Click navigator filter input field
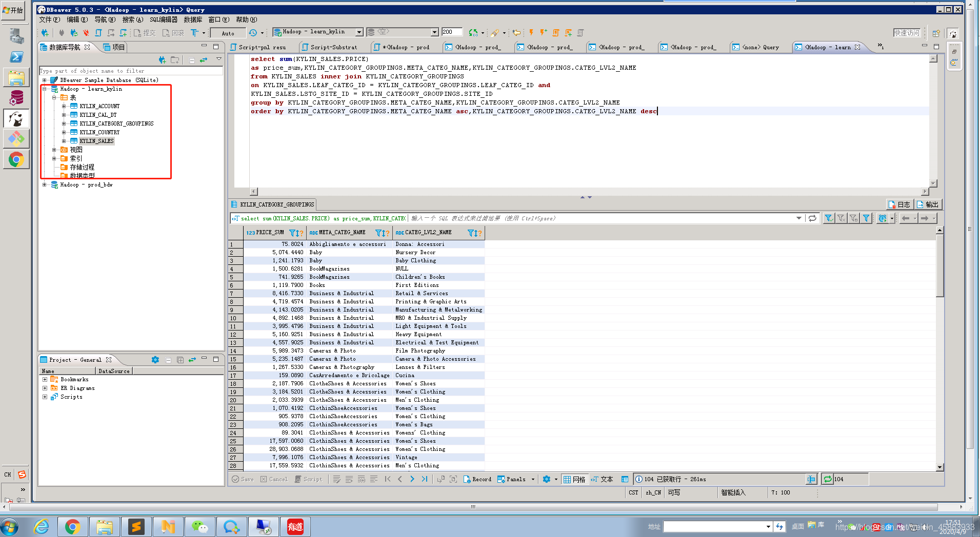980x537 pixels. [131, 71]
